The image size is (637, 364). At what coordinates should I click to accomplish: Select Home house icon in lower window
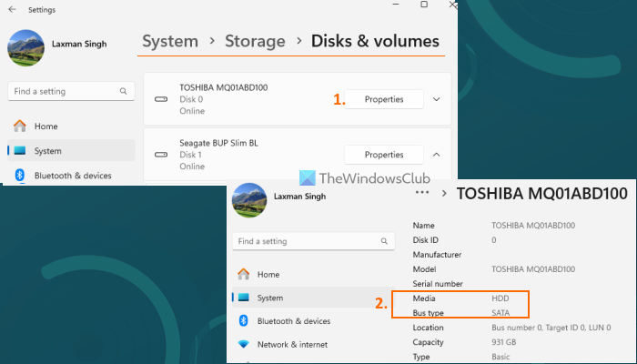[244, 274]
